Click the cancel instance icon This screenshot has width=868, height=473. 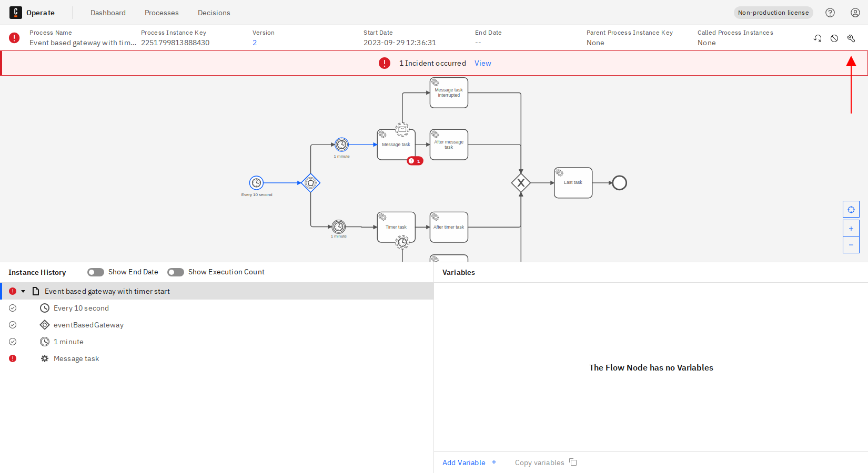tap(834, 38)
